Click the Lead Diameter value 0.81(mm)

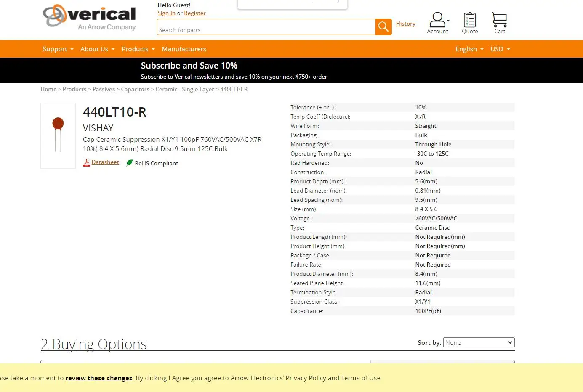(428, 191)
